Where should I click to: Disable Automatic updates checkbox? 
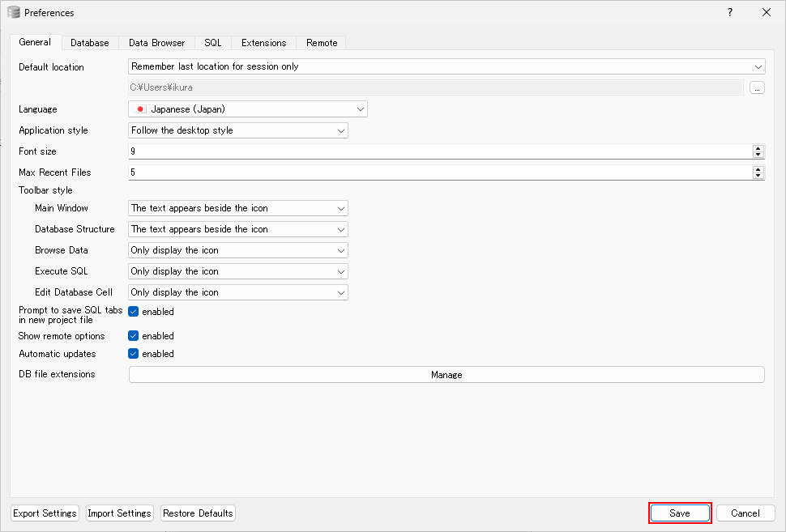pyautogui.click(x=134, y=354)
